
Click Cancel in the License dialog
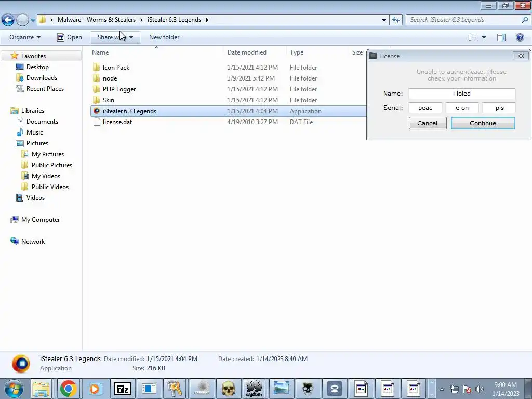pos(427,123)
